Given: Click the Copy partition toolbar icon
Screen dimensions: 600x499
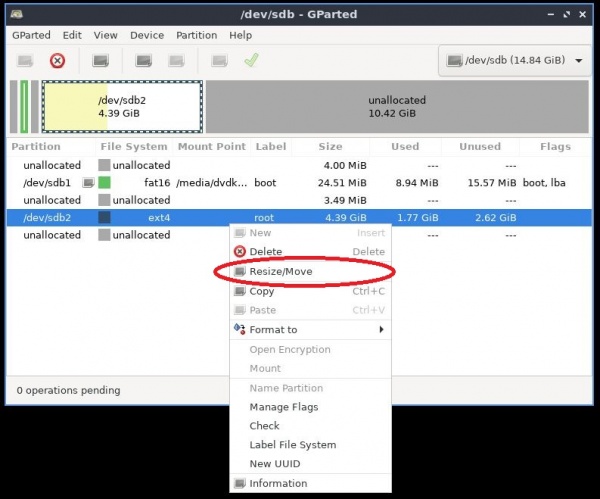Looking at the screenshot, I should (143, 61).
